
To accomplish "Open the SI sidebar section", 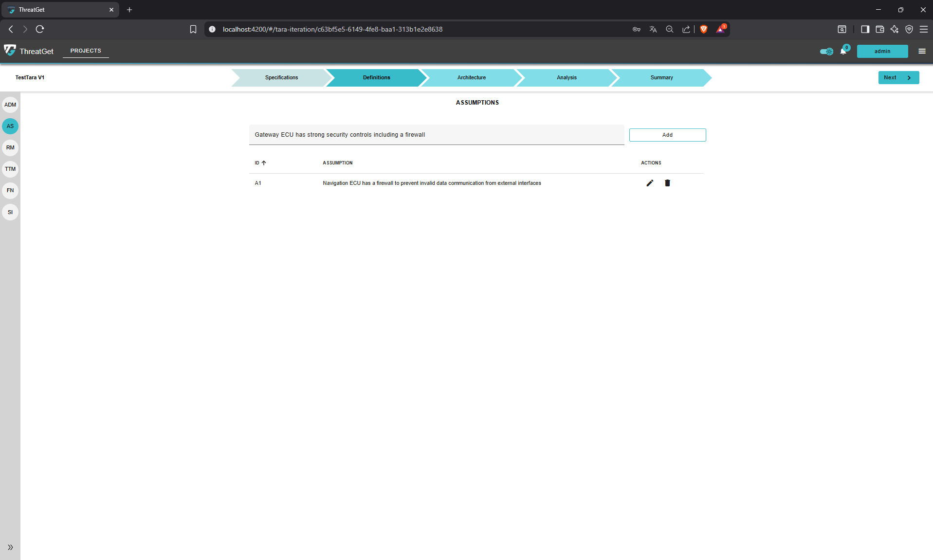I will [10, 212].
